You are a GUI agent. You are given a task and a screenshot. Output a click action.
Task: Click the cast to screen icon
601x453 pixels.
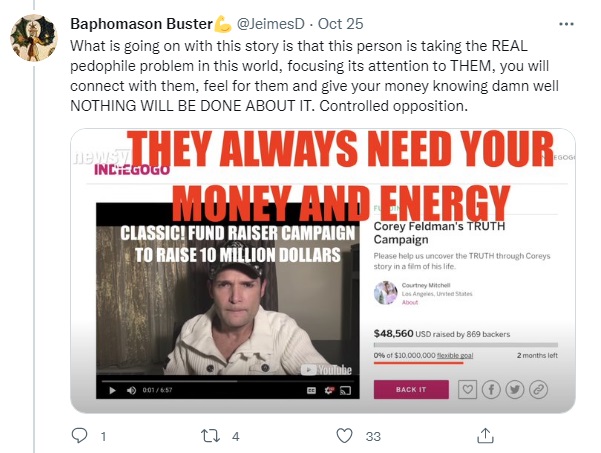click(345, 391)
